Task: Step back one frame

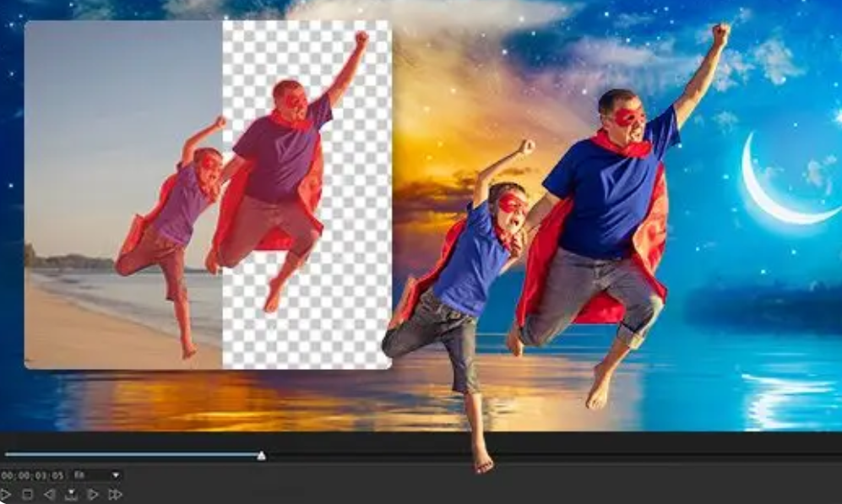Action: 49,494
